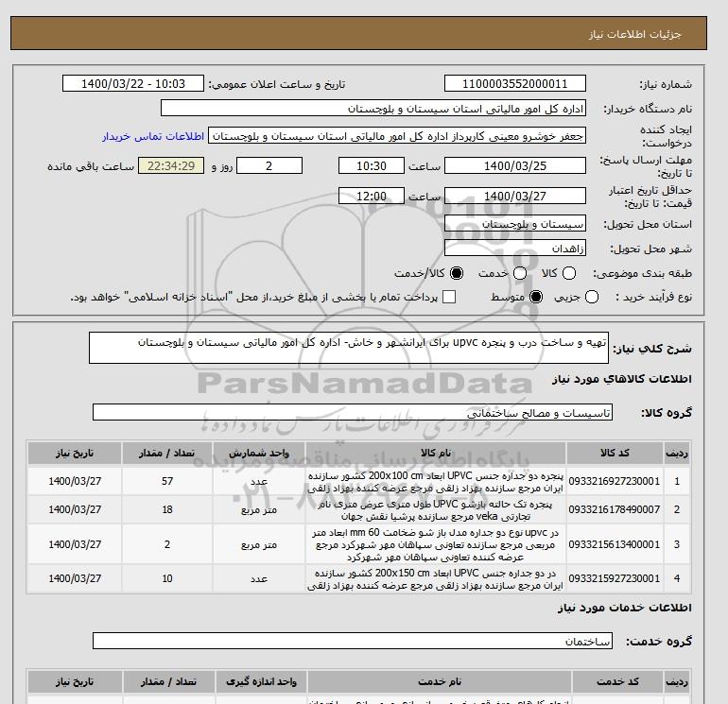Screen dimensions: 728x704
Task: Click the buyer organization name field
Action: pos(373,109)
